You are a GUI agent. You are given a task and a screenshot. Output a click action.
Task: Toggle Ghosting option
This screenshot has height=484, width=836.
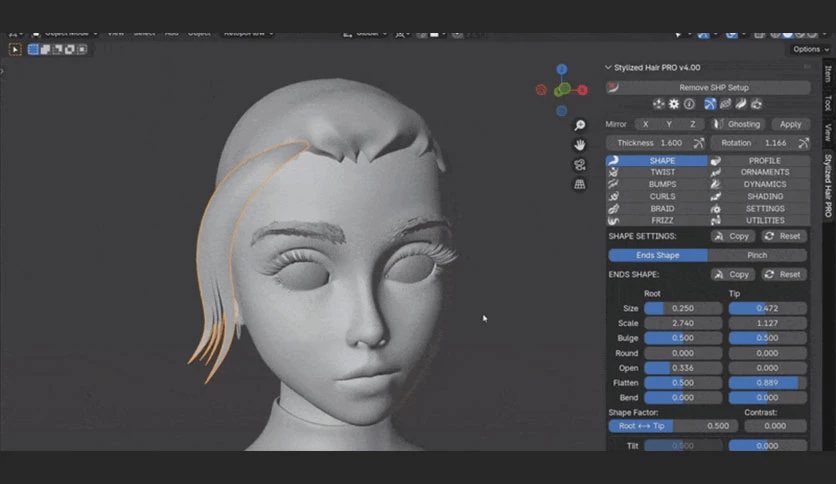[738, 124]
